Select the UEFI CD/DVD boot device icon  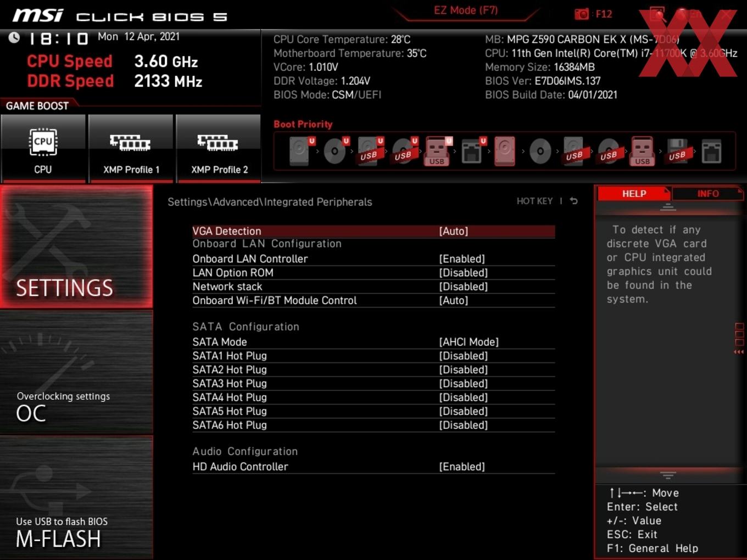point(336,151)
